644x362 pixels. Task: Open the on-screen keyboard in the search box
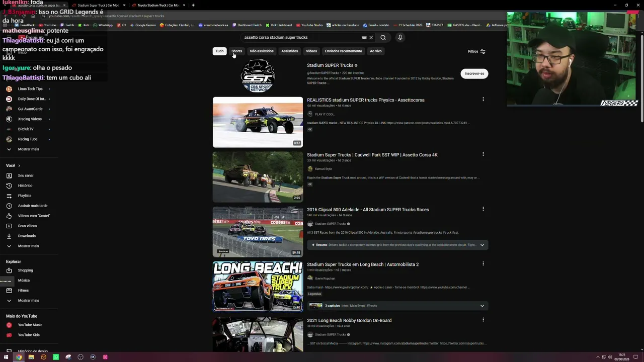[364, 37]
